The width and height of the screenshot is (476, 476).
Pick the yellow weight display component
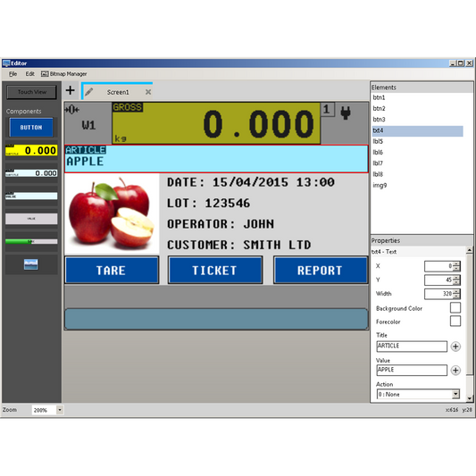coord(31,150)
